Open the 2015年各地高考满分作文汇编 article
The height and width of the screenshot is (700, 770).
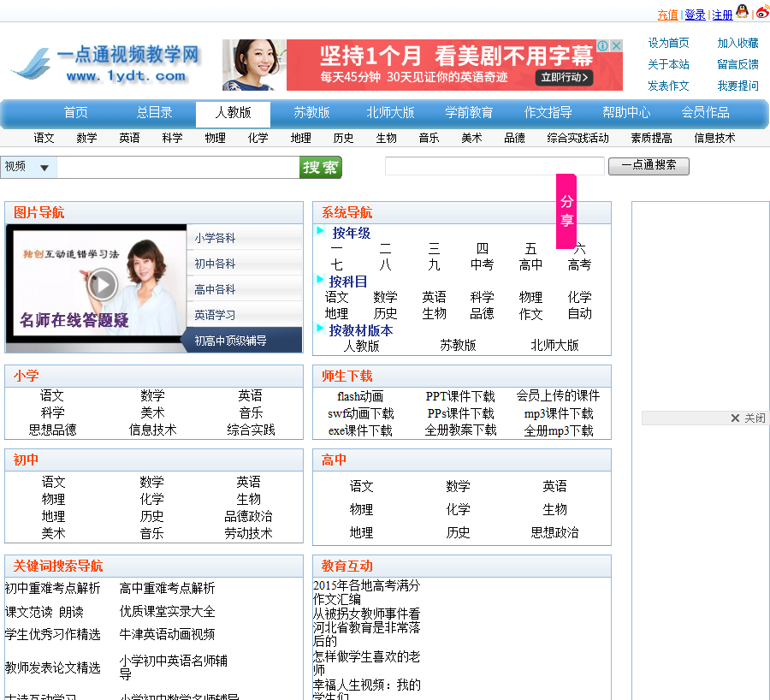[x=366, y=592]
